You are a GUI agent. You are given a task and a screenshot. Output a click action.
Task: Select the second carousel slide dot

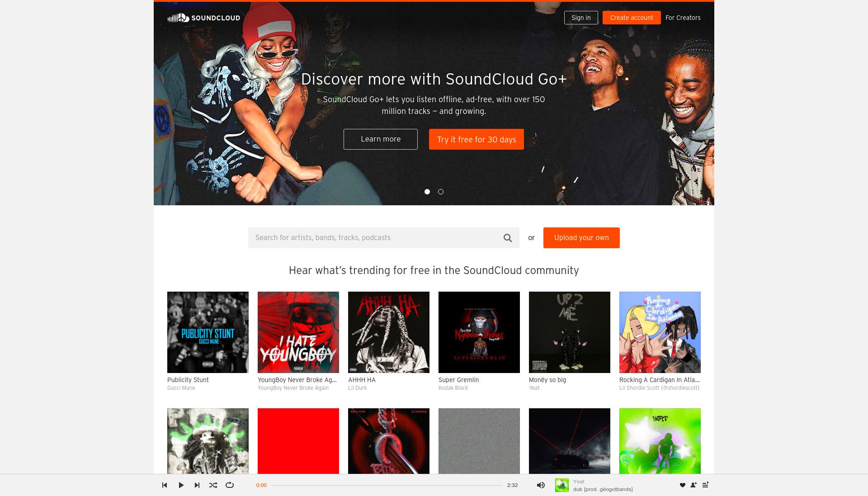click(x=441, y=192)
